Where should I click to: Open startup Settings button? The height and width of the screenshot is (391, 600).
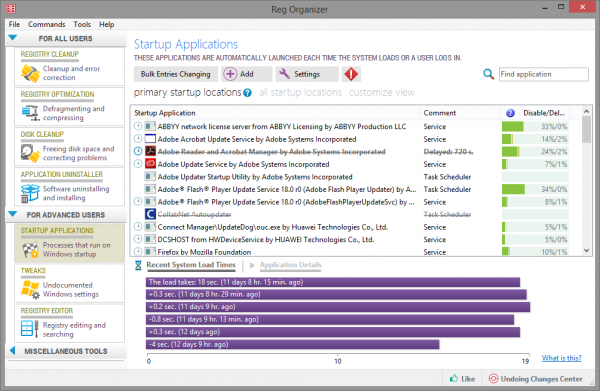[x=307, y=74]
